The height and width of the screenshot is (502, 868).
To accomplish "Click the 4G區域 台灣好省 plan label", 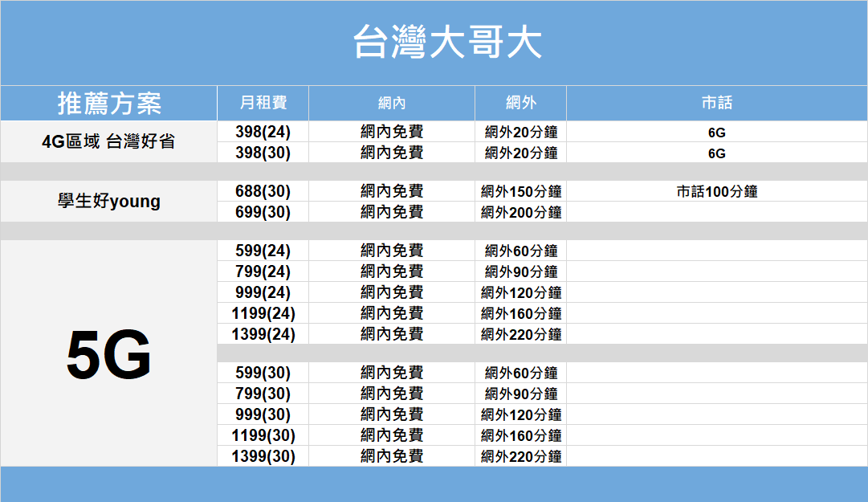I will click(109, 141).
